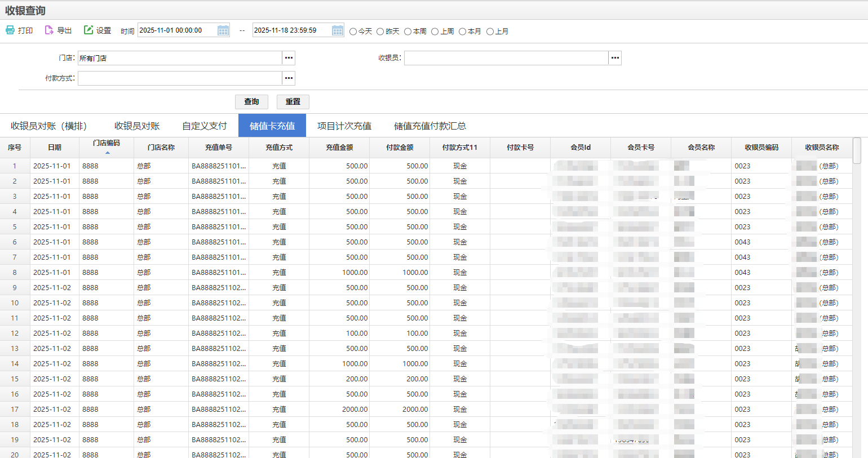Switch to the 收银员对账 (横排) tab

coord(49,126)
